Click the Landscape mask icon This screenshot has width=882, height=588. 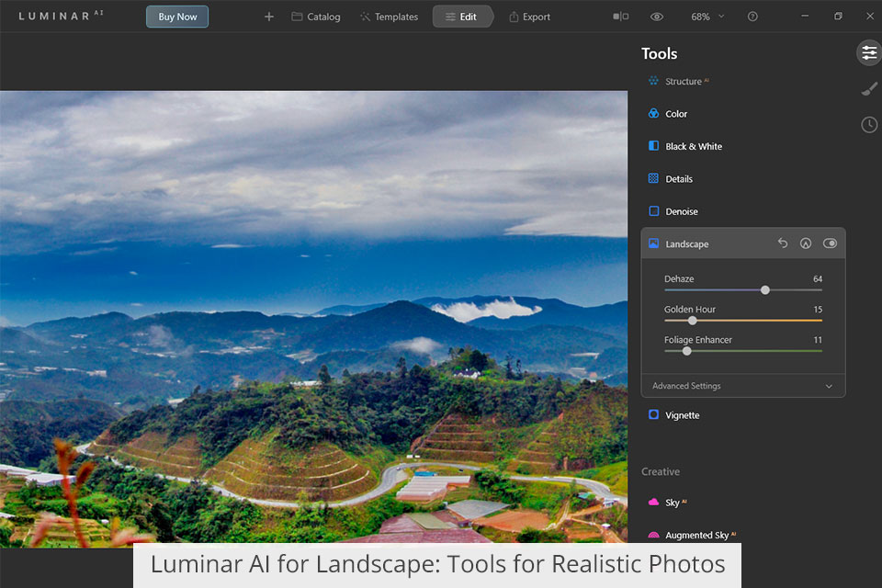point(806,243)
